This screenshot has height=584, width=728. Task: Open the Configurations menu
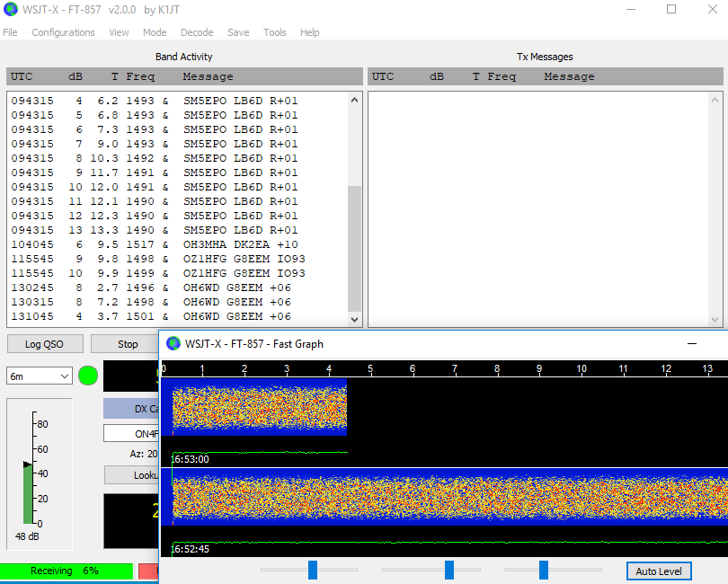coord(63,32)
